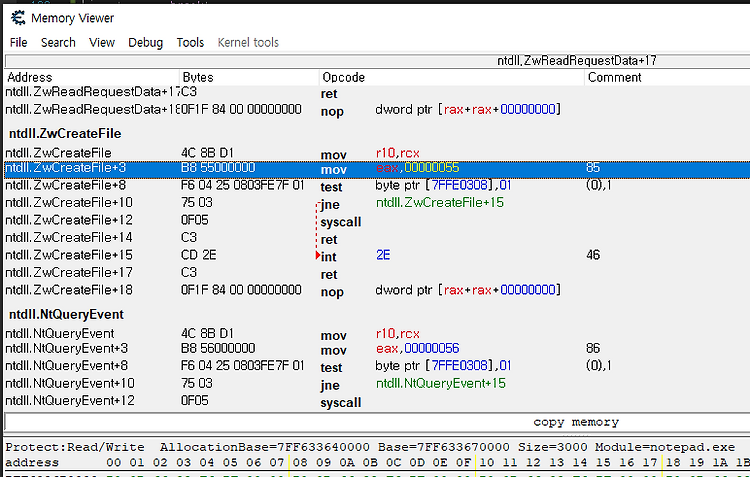Viewport: 750px width, 477px height.
Task: Select the ntdll.NtQueryEvent+3 row
Action: coord(377,349)
